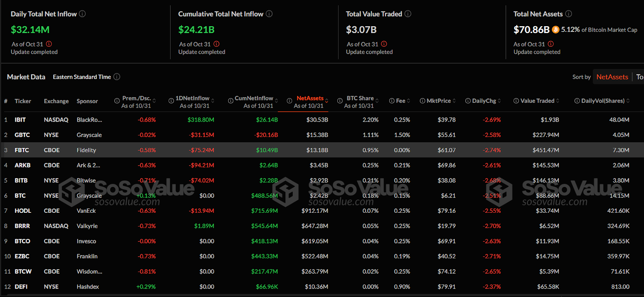Viewport: 644px width, 297px height.
Task: Click the NetAssets column header label
Action: [x=310, y=98]
